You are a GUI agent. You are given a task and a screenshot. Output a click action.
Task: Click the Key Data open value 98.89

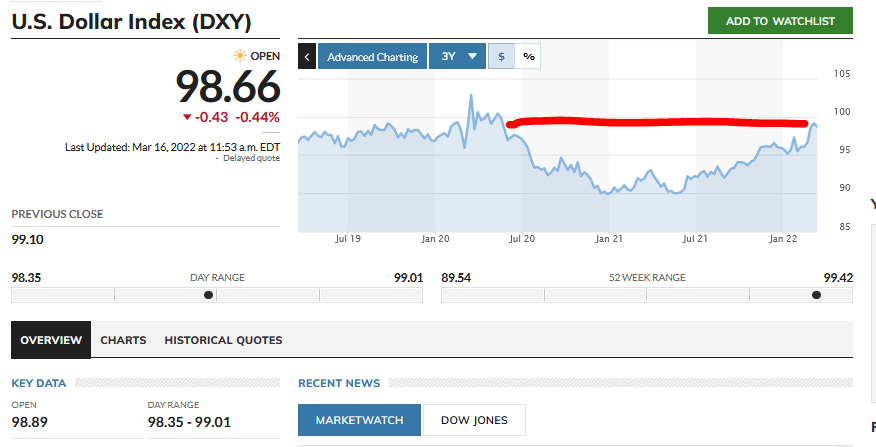coord(30,422)
